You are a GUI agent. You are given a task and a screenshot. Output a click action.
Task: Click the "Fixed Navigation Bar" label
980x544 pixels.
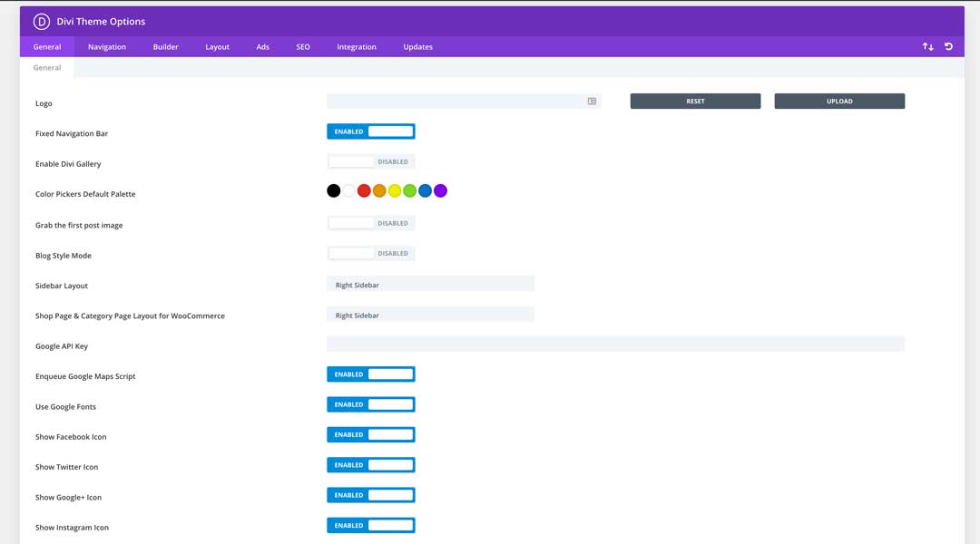click(x=72, y=133)
